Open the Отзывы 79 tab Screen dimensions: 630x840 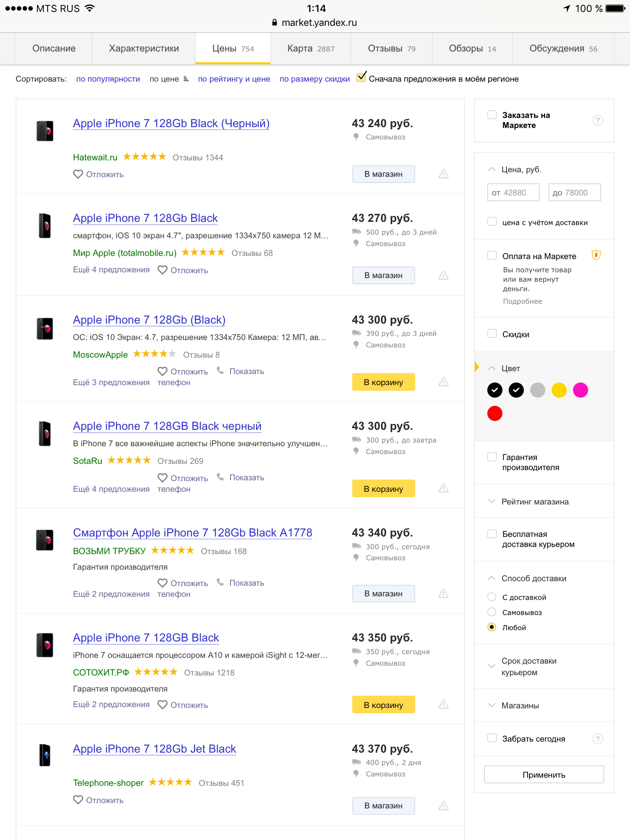(392, 48)
